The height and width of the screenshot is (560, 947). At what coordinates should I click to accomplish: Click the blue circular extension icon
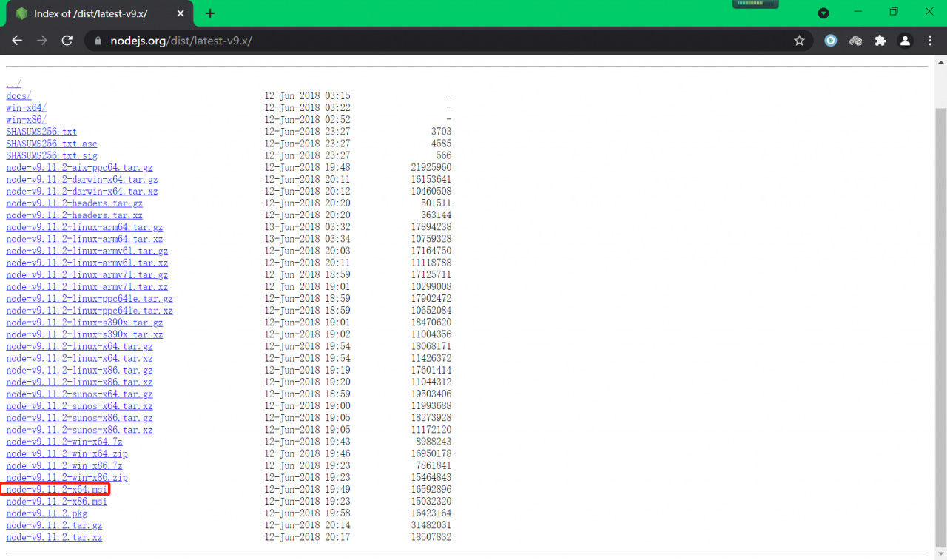coord(830,41)
